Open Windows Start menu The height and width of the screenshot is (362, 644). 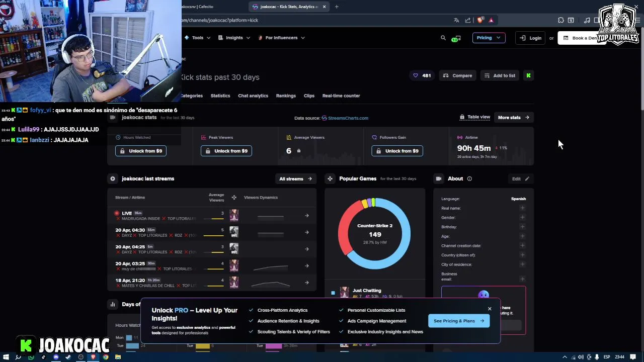click(7, 357)
